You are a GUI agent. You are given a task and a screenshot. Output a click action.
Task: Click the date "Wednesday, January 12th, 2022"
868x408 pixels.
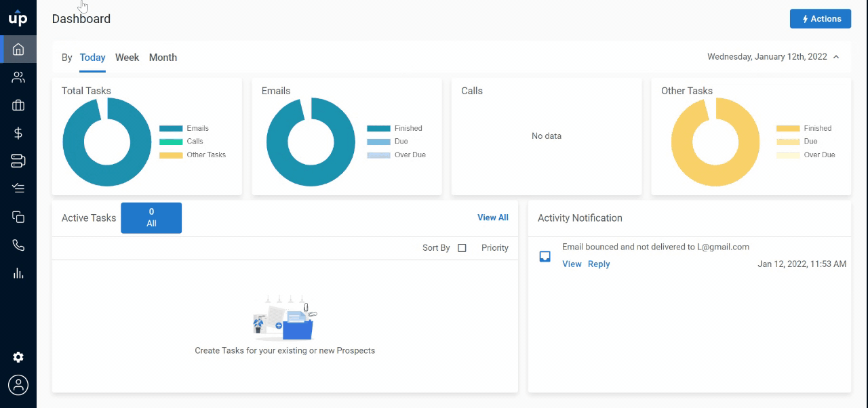(x=767, y=57)
